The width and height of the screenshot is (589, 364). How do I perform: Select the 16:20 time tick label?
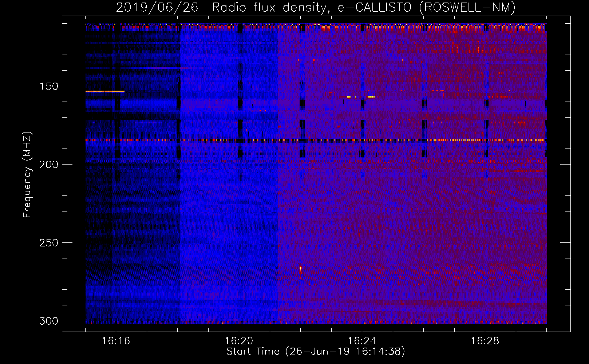click(x=239, y=341)
